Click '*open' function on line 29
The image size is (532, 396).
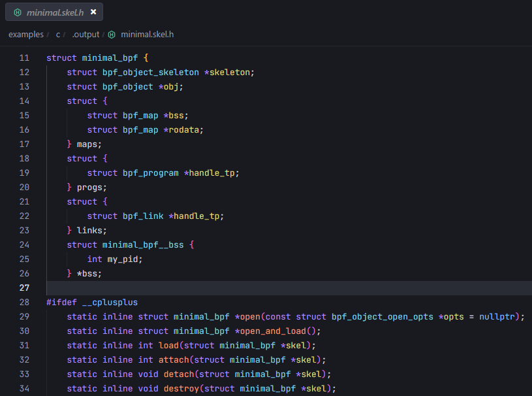click(x=247, y=316)
